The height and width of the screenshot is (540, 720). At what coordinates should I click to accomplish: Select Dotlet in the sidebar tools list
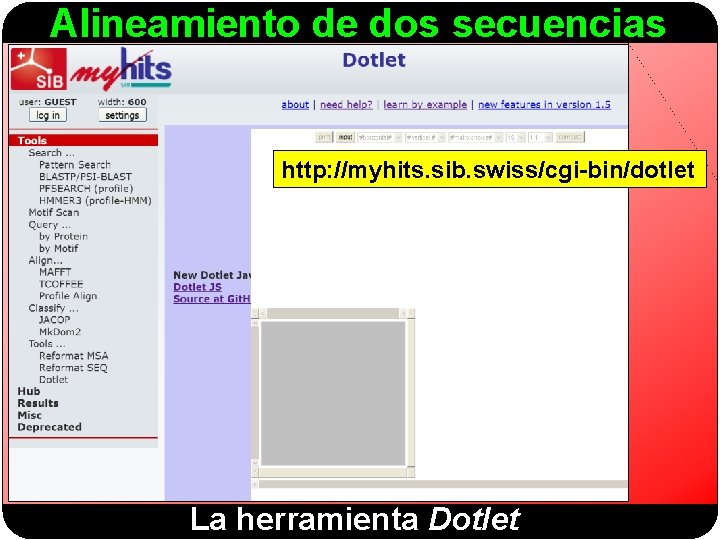(54, 379)
